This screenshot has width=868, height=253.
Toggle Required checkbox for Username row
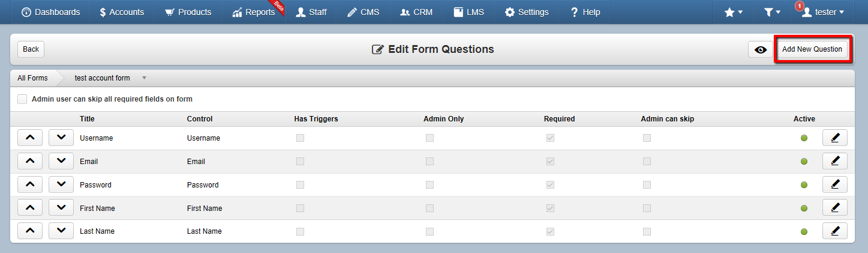[x=550, y=138]
